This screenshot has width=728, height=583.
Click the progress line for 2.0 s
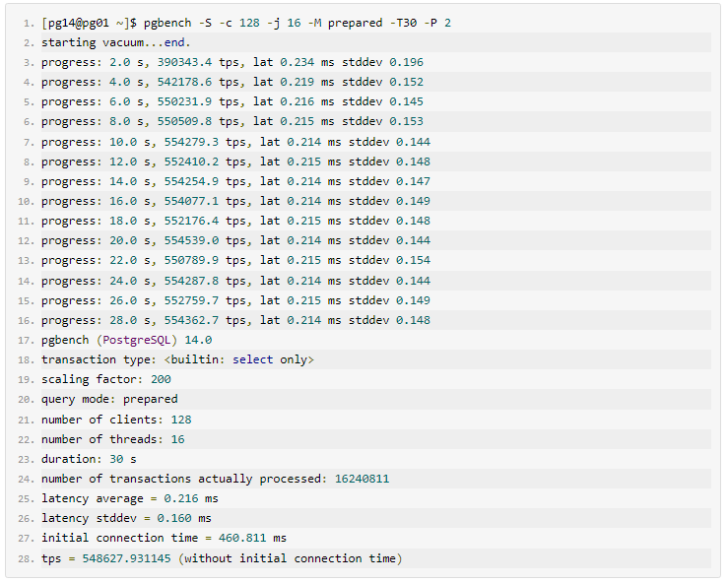pyautogui.click(x=232, y=62)
